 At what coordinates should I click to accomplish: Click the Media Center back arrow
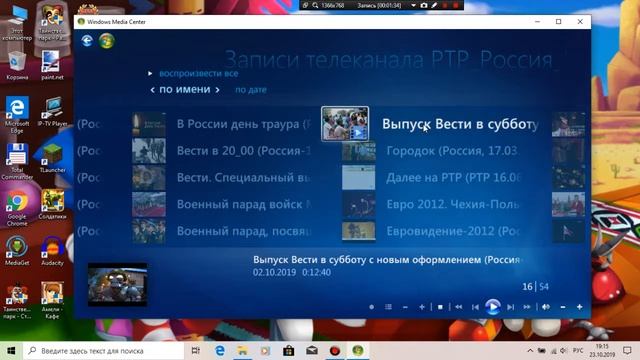[x=87, y=40]
